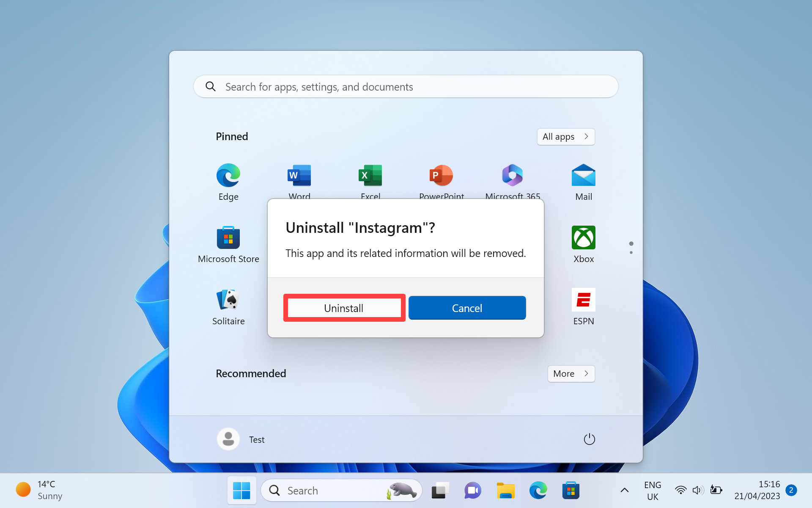Click the Power button option
This screenshot has width=812, height=508.
tap(588, 439)
